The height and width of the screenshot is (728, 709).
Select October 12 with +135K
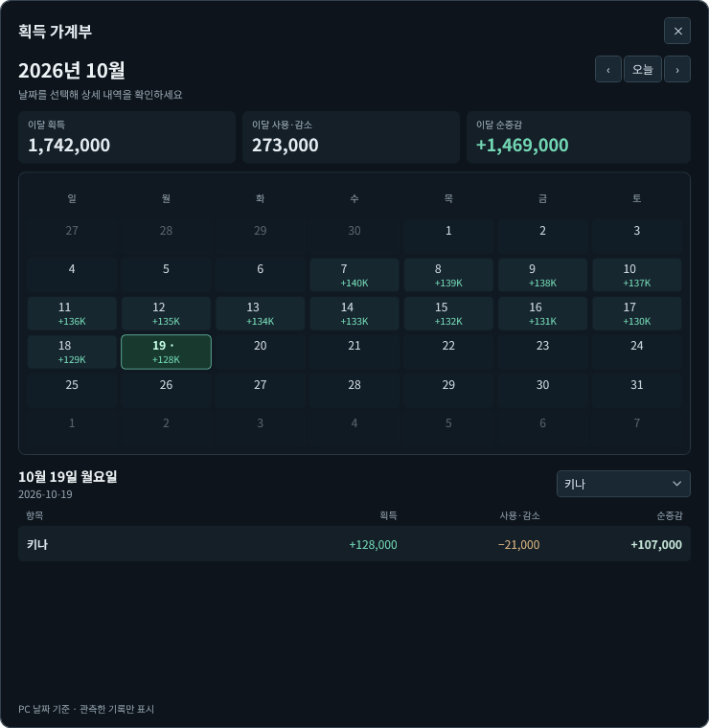[x=166, y=314]
